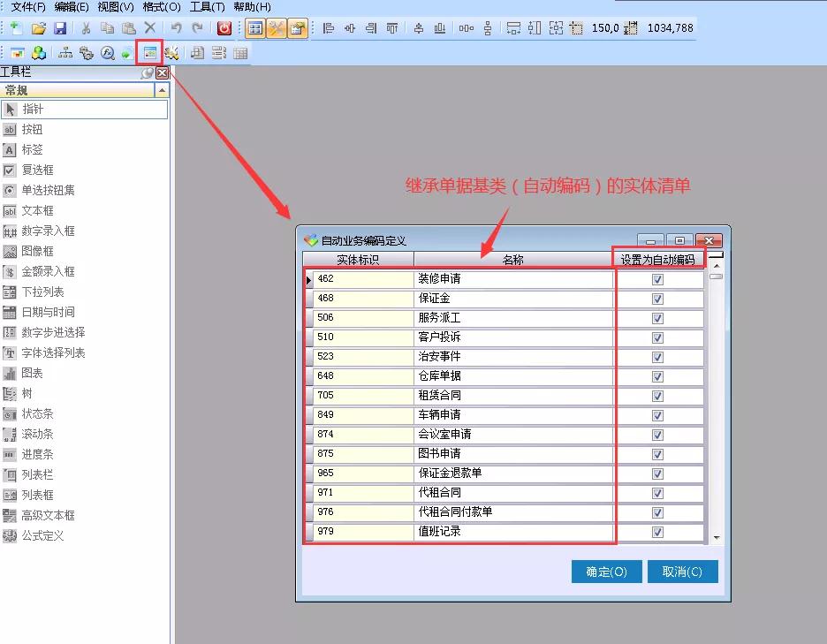Distribute vertically spacing icon
The width and height of the screenshot is (827, 644).
click(x=488, y=28)
